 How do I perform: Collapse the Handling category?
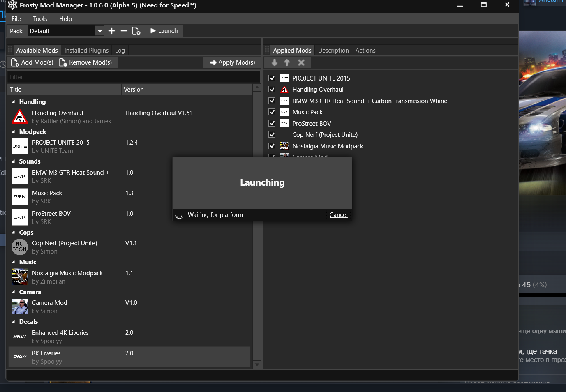click(13, 102)
